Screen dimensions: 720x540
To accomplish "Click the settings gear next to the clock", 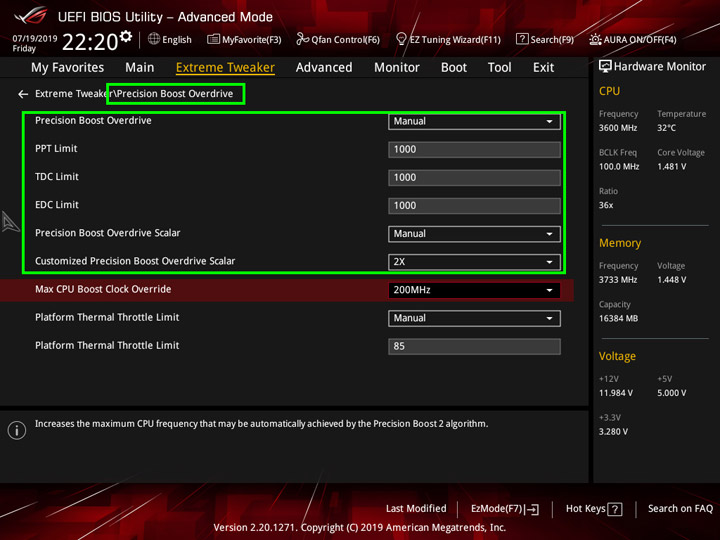I will (125, 36).
